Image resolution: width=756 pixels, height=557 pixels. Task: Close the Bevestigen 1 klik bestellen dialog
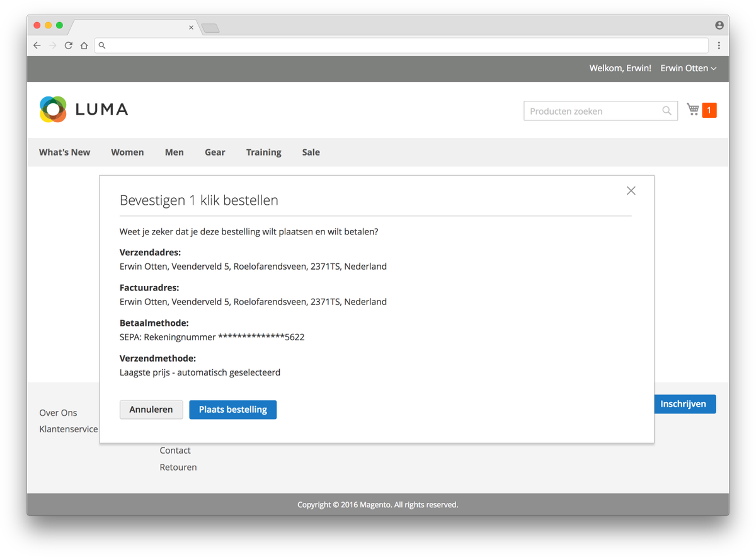coord(631,191)
